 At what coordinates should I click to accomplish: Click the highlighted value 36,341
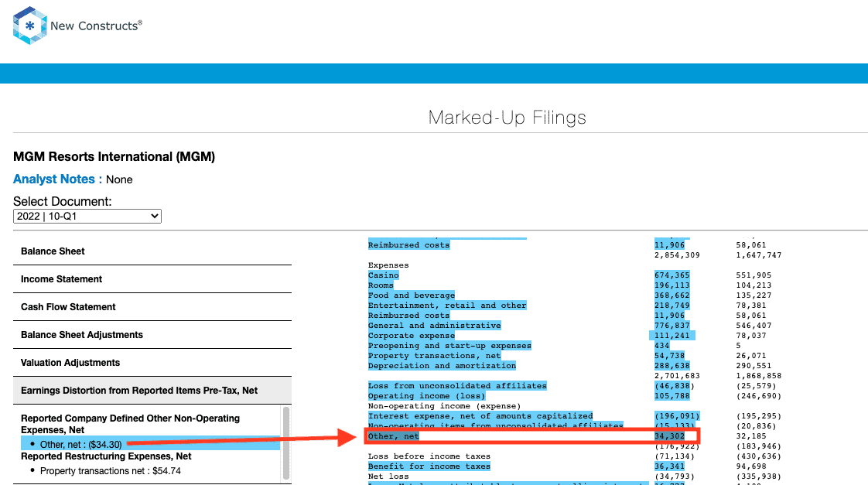point(670,466)
